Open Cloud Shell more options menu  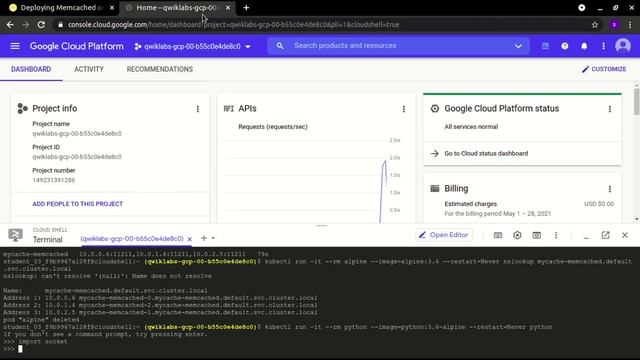[x=556, y=235]
